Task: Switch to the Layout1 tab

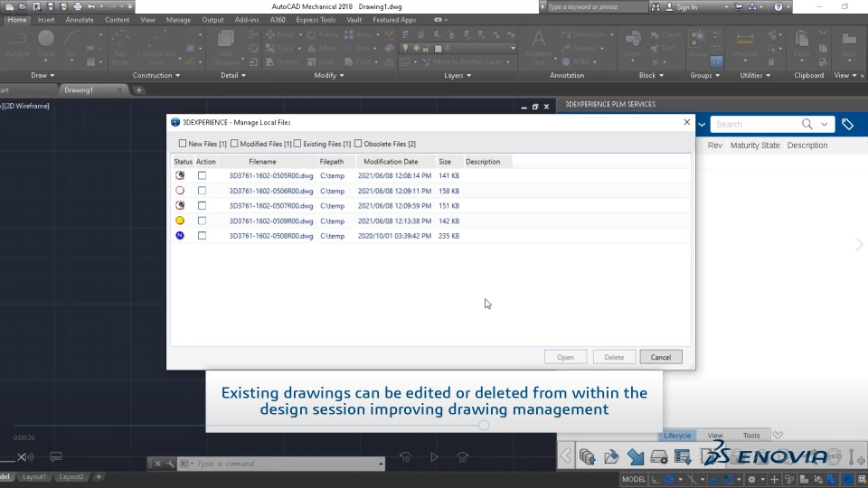Action: tap(34, 476)
